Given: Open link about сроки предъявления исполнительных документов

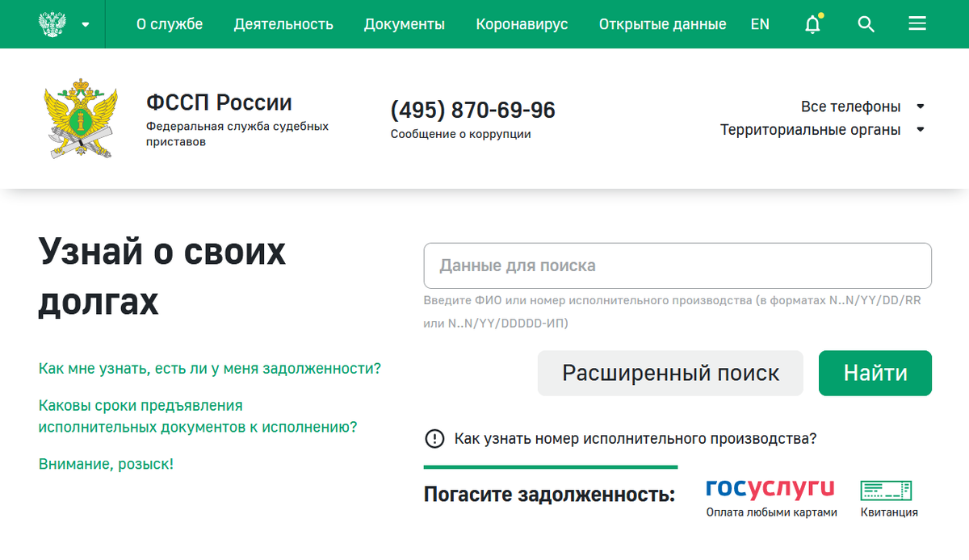Looking at the screenshot, I should [198, 416].
